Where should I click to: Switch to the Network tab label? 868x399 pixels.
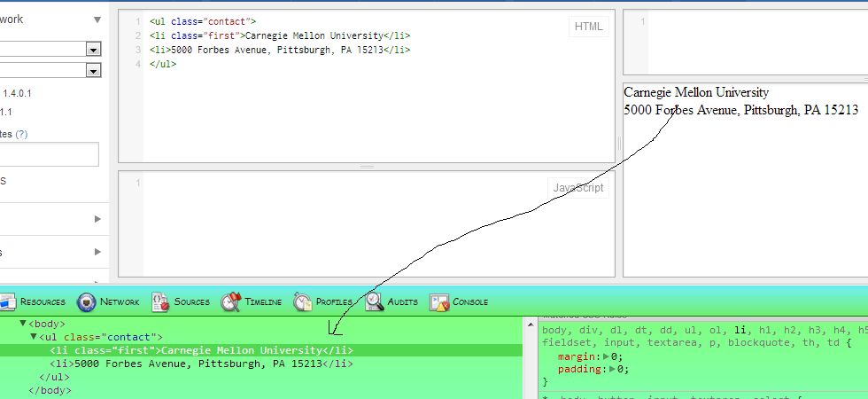(120, 302)
